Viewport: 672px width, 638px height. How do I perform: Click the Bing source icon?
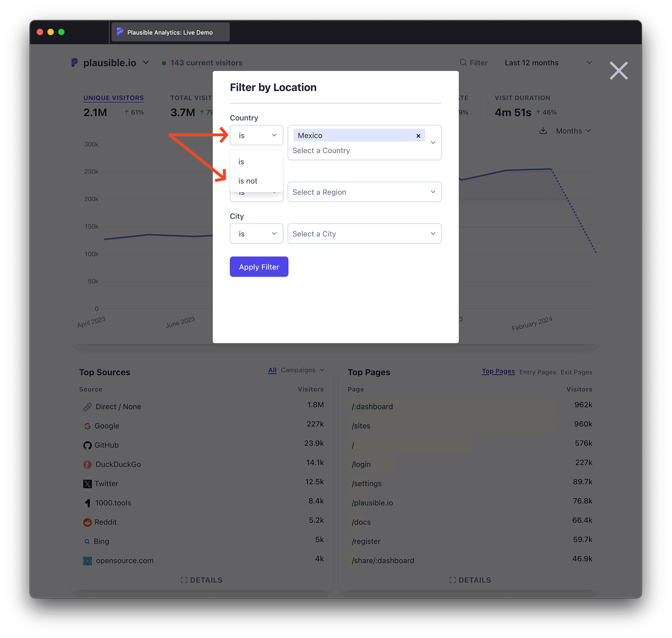pyautogui.click(x=87, y=541)
